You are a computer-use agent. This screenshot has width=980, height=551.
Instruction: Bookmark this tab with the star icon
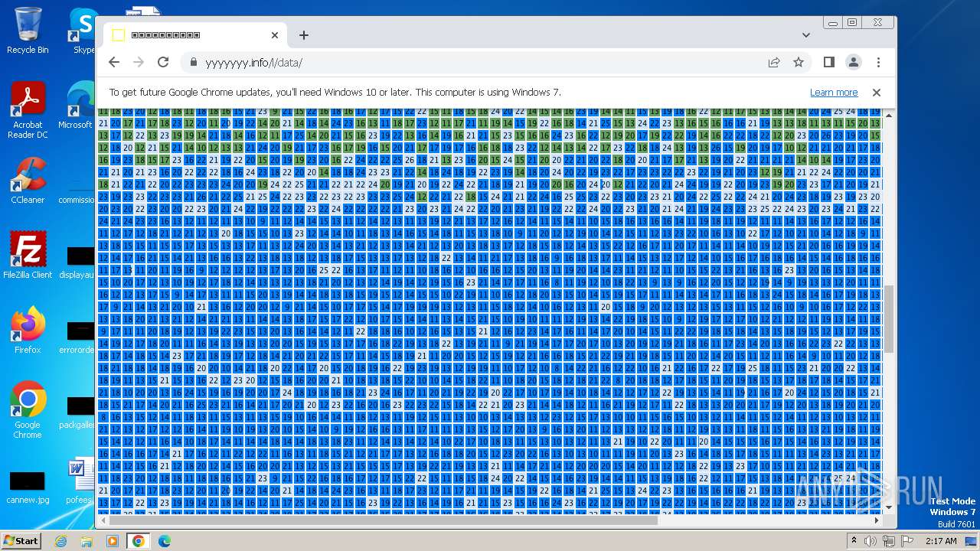799,62
